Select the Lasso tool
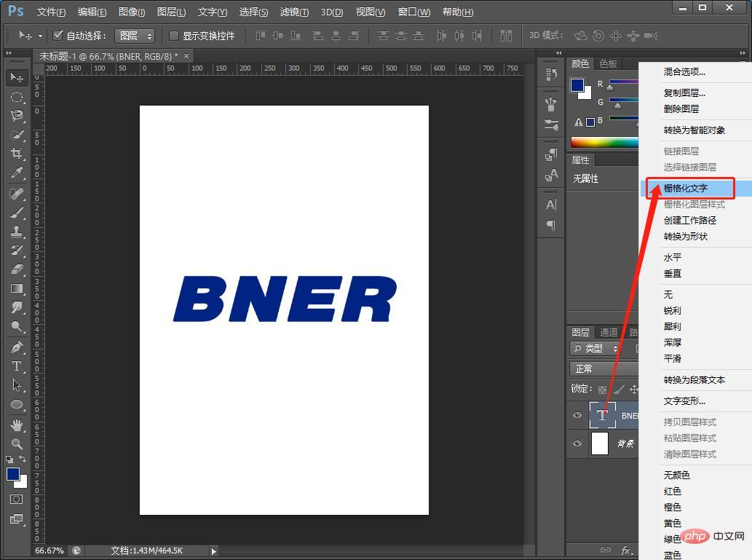 click(x=17, y=116)
